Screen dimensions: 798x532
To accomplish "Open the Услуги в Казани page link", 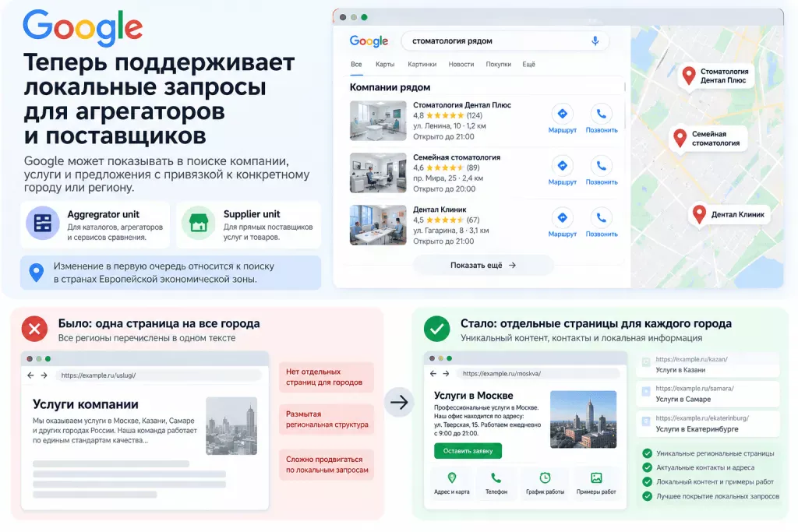I will (708, 365).
